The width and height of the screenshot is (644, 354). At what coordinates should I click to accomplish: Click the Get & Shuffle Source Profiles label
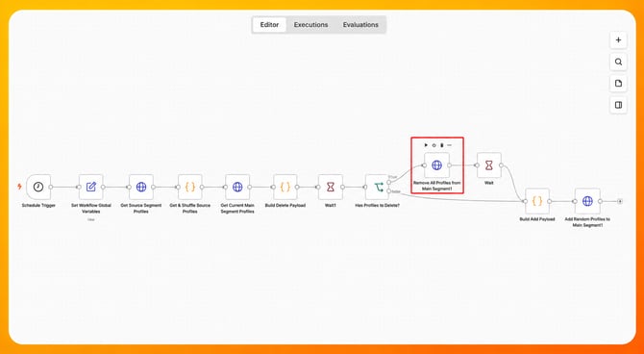pos(190,209)
